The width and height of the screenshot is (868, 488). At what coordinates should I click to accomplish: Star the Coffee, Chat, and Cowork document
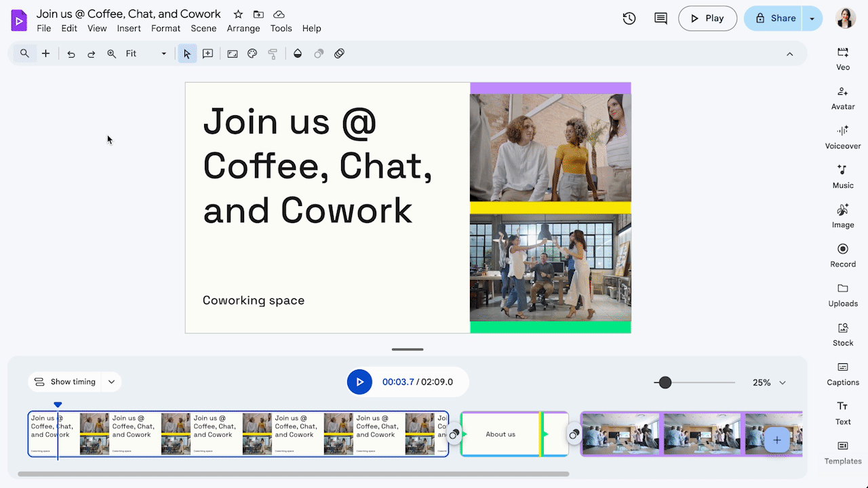point(237,14)
